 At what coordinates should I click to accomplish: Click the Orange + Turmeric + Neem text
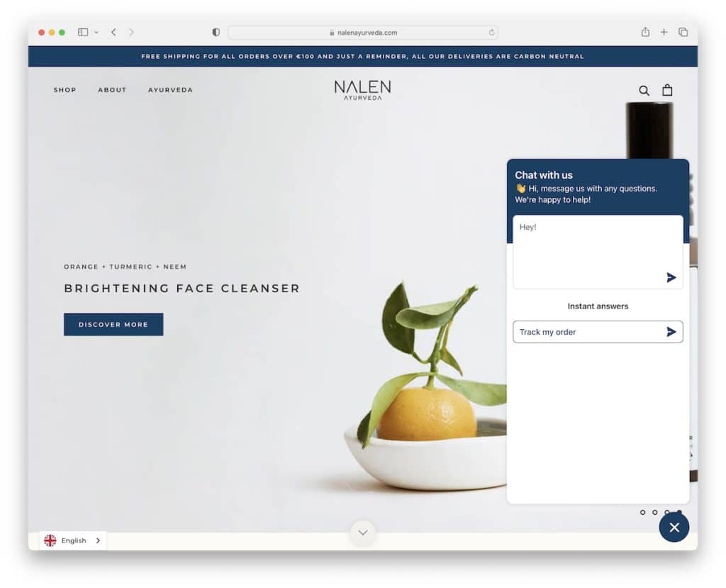point(125,267)
